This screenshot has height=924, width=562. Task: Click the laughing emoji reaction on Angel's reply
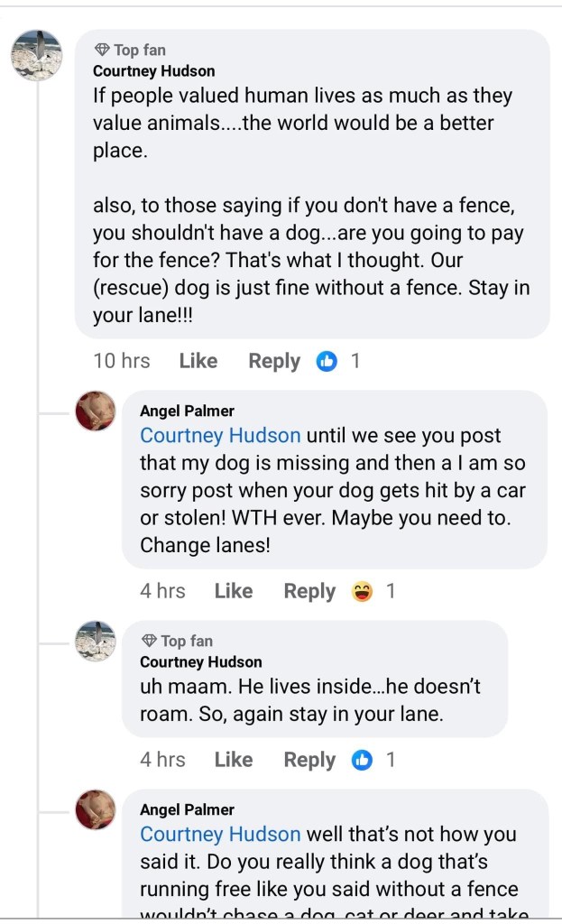click(363, 592)
